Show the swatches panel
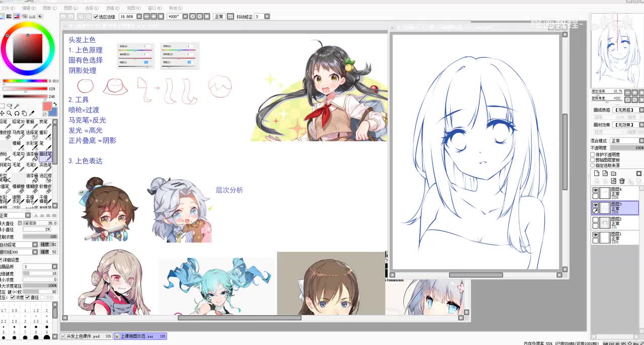Image resolution: width=644 pixels, height=345 pixels. [32, 17]
